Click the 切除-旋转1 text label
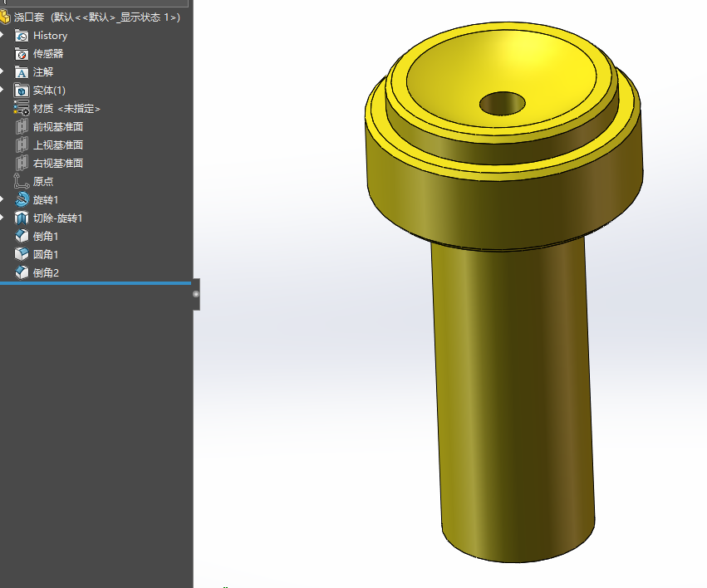This screenshot has height=588, width=707. click(x=57, y=218)
